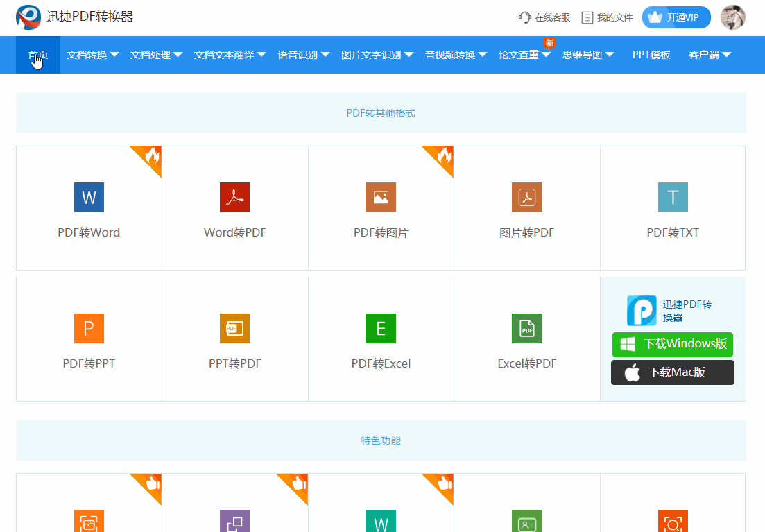Open the user avatar profile picture

click(733, 17)
